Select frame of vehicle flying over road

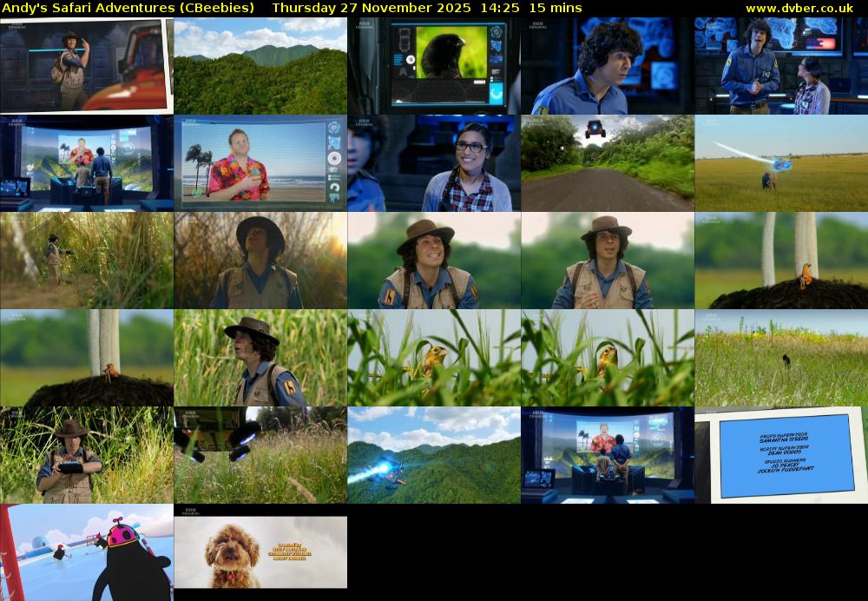[608, 163]
